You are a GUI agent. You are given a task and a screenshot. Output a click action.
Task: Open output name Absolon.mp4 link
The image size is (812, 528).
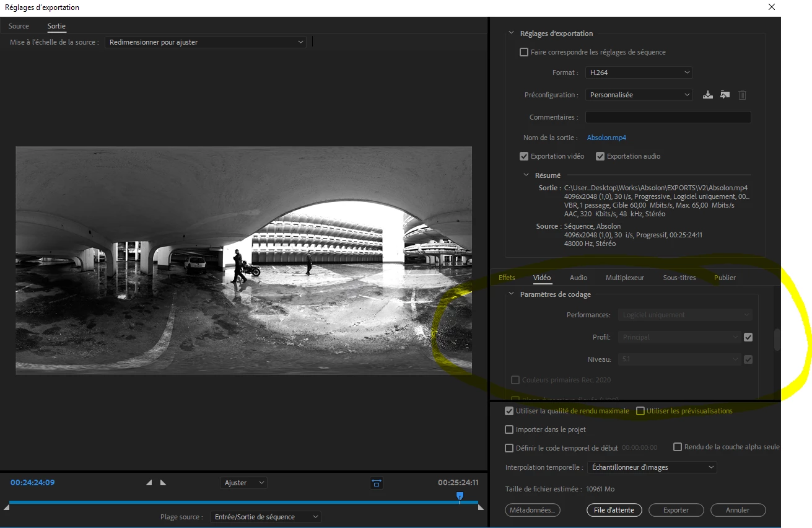tap(606, 138)
